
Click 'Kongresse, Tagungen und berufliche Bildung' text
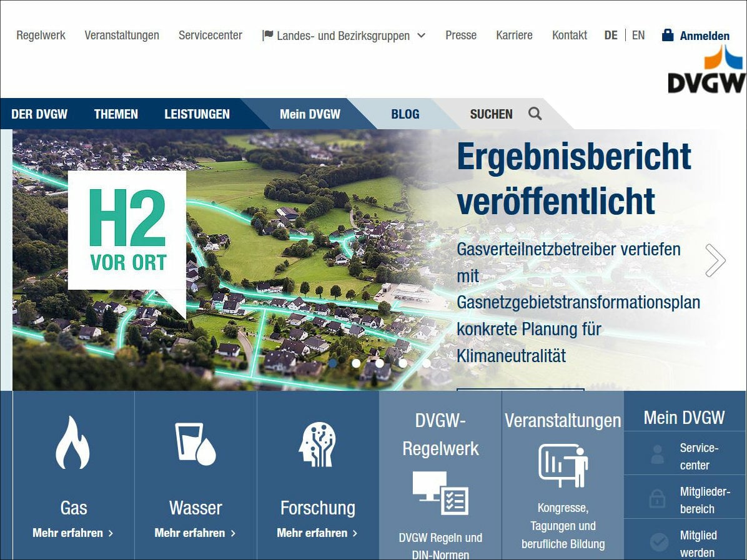coord(563,526)
